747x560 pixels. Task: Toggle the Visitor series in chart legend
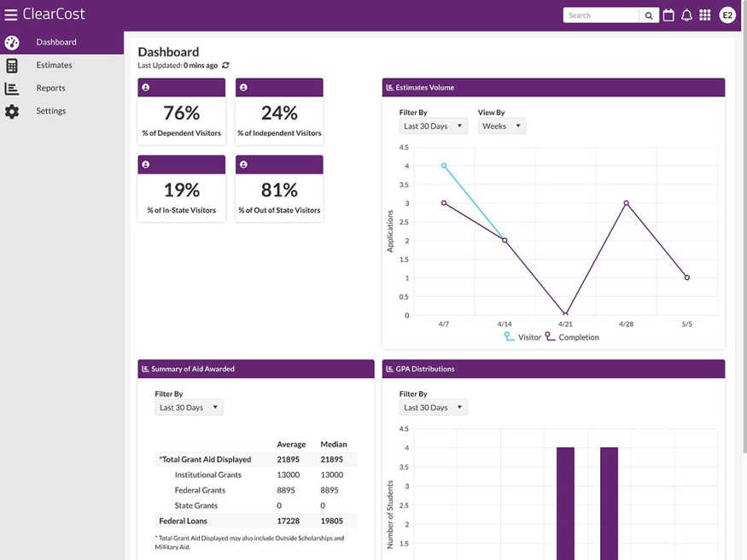pos(522,336)
